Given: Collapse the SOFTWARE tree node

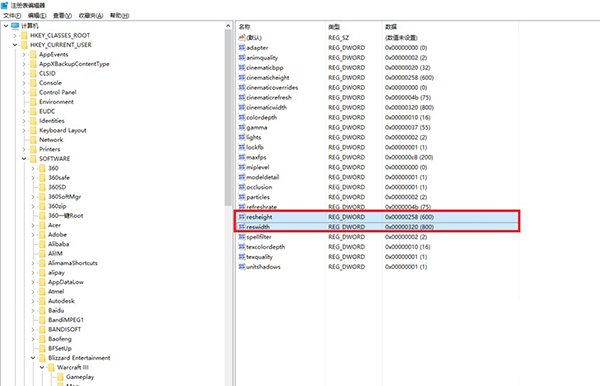Looking at the screenshot, I should click(x=24, y=159).
